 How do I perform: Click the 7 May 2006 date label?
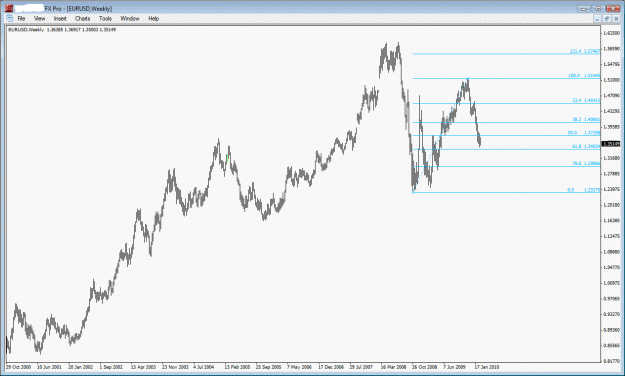(299, 367)
